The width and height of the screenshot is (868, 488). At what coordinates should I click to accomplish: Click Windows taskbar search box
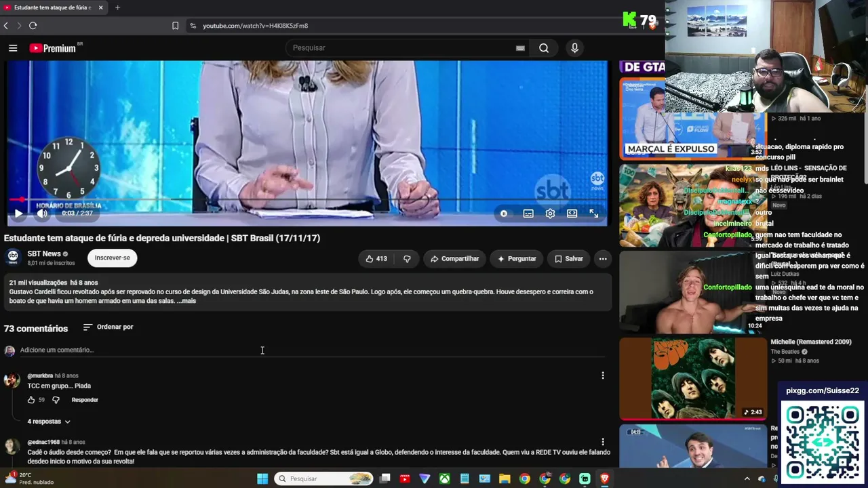click(324, 479)
